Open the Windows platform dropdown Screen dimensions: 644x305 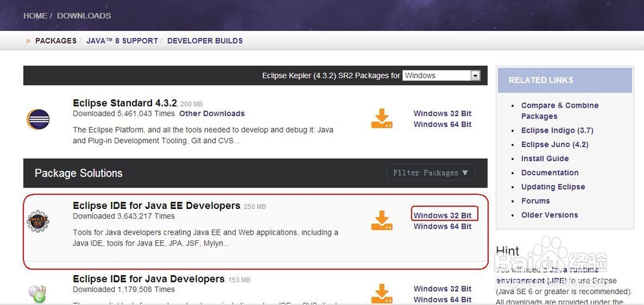441,75
